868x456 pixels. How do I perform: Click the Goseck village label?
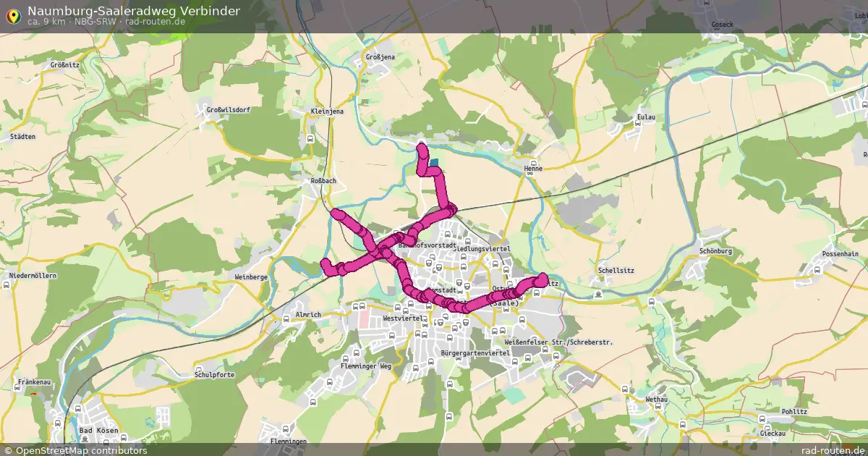[723, 25]
